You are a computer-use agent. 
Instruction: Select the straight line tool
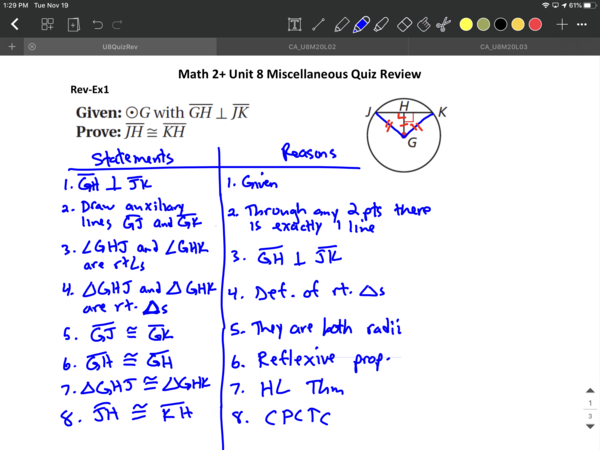[319, 23]
